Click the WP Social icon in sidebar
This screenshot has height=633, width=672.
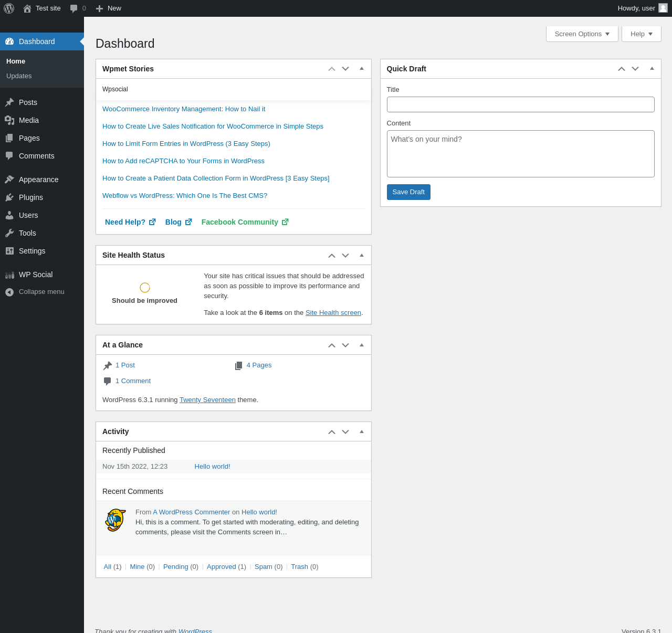[x=9, y=275]
